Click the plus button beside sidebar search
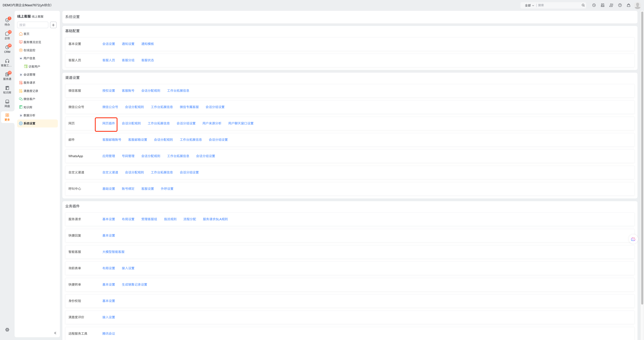Screen dimensions: 644x340 coord(53,25)
